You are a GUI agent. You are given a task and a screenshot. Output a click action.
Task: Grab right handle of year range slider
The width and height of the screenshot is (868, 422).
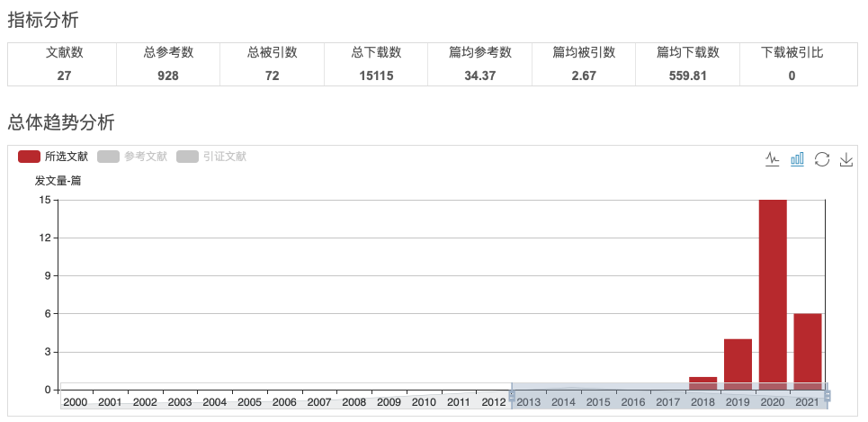[828, 395]
